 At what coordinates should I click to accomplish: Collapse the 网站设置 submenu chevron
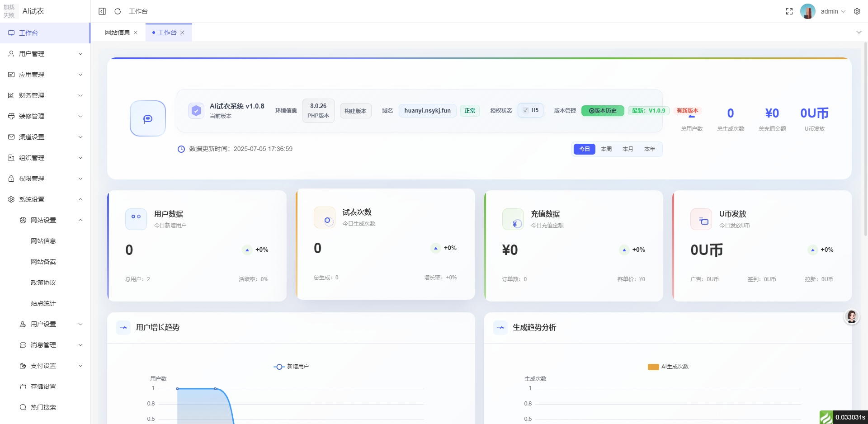point(80,220)
